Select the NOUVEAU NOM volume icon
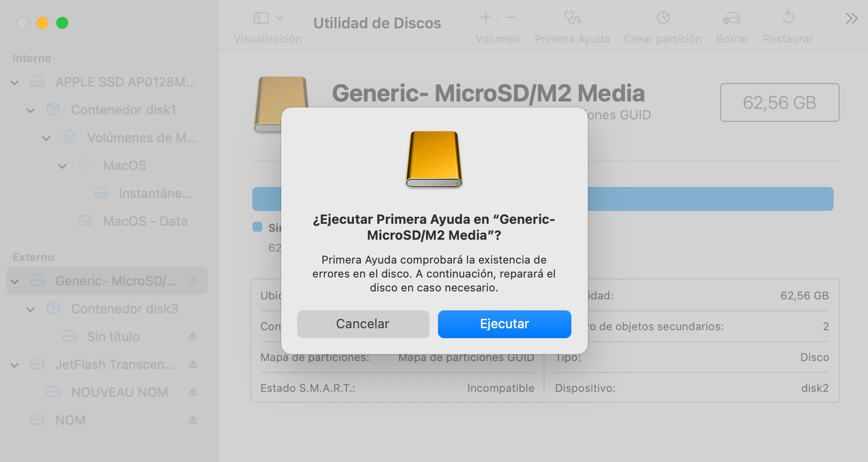The width and height of the screenshot is (868, 462). (x=53, y=392)
